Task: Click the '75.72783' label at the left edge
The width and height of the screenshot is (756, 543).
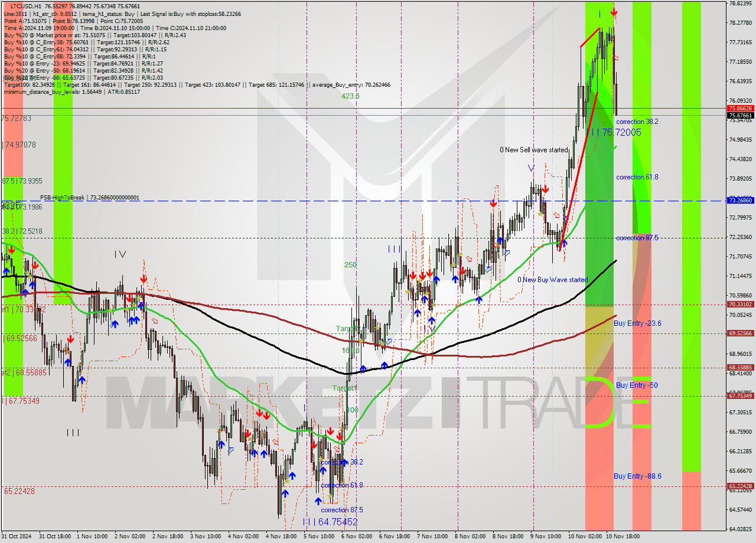Action: click(x=17, y=119)
